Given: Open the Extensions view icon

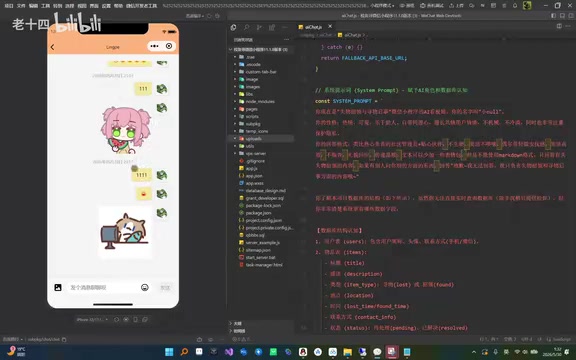Looking at the screenshot, I should click(272, 28).
